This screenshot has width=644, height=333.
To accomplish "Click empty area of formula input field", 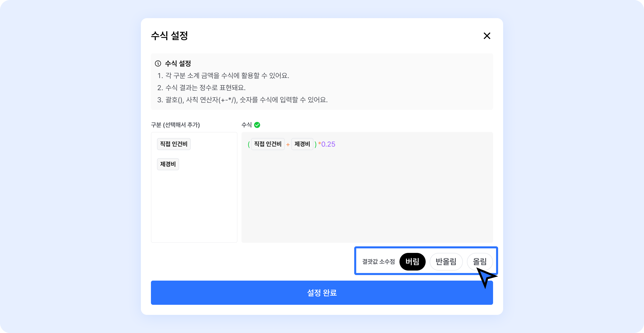I will [x=367, y=196].
